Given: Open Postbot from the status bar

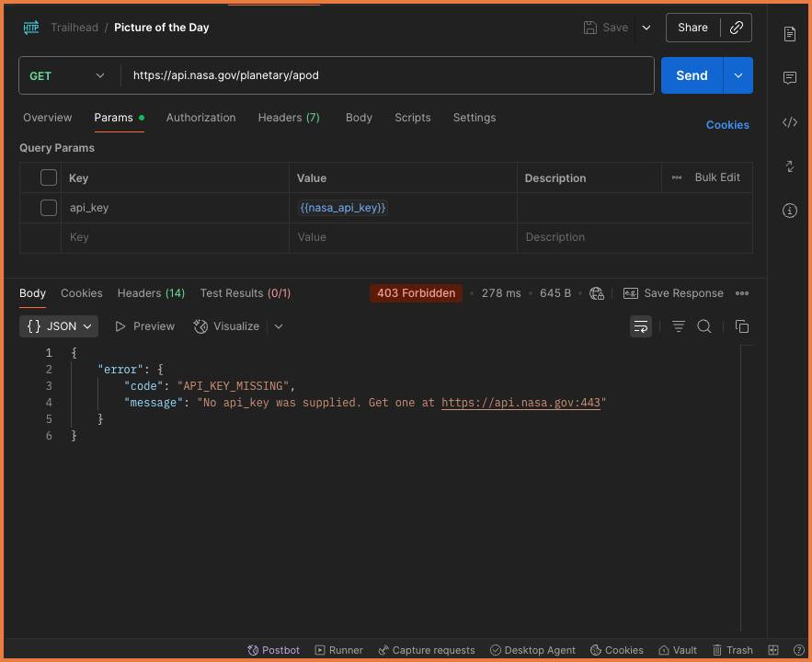Looking at the screenshot, I should coord(273,650).
